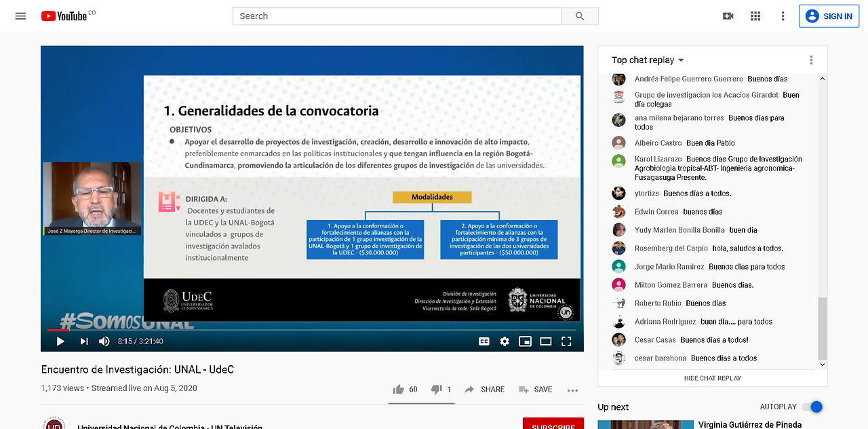
Task: Open the YouTube apps grid
Action: click(x=755, y=16)
